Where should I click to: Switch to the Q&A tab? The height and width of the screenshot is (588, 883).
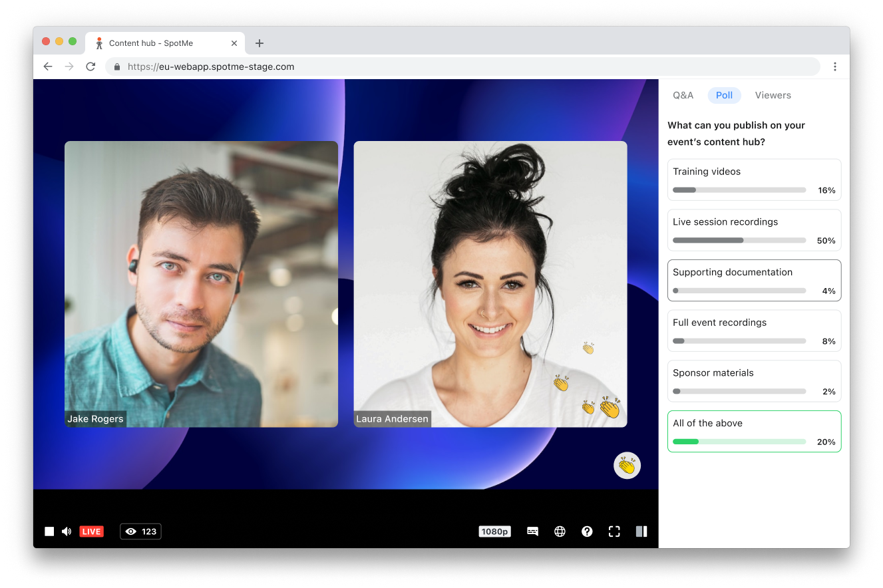pos(683,95)
